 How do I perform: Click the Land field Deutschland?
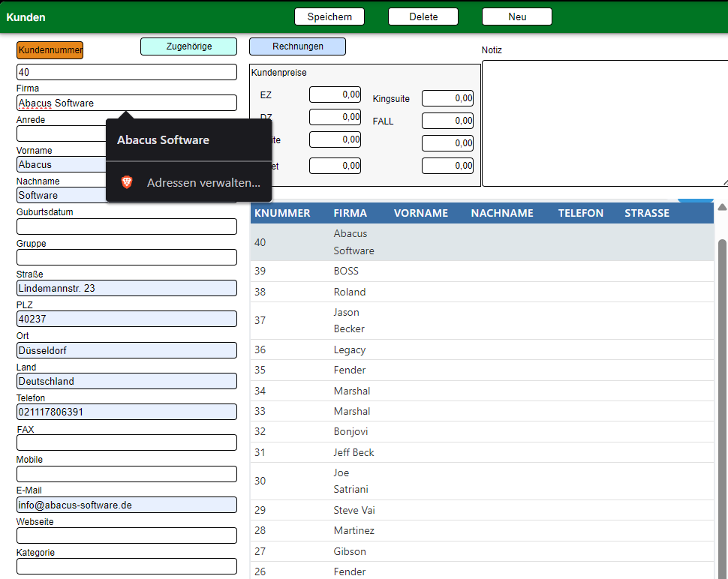[x=126, y=381]
